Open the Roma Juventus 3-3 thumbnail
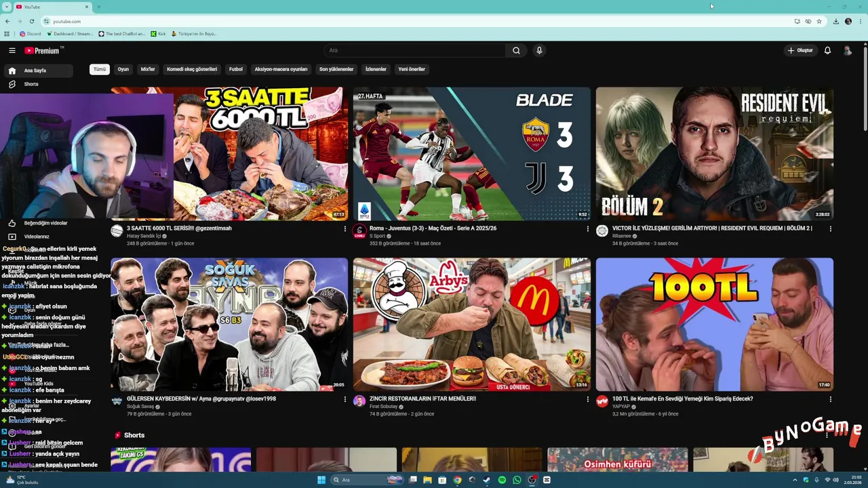The height and width of the screenshot is (488, 868). click(472, 154)
